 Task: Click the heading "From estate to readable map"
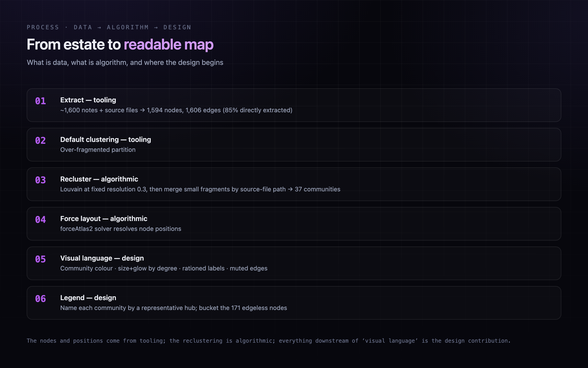[120, 45]
